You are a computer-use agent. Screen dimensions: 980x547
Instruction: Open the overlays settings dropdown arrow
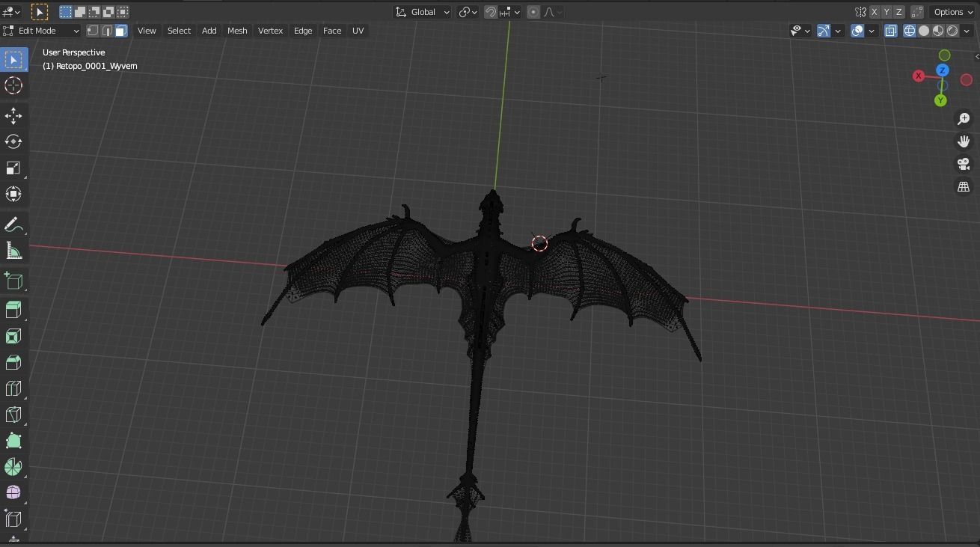(872, 31)
